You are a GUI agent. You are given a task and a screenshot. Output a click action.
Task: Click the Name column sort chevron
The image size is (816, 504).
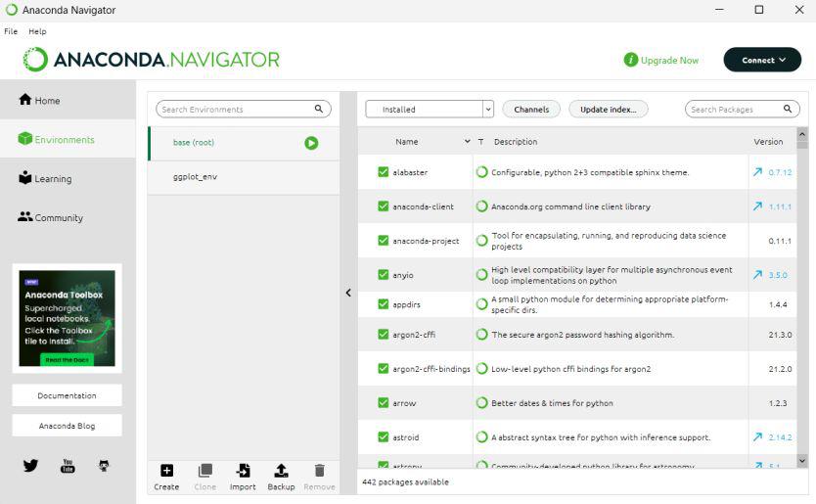(x=468, y=141)
